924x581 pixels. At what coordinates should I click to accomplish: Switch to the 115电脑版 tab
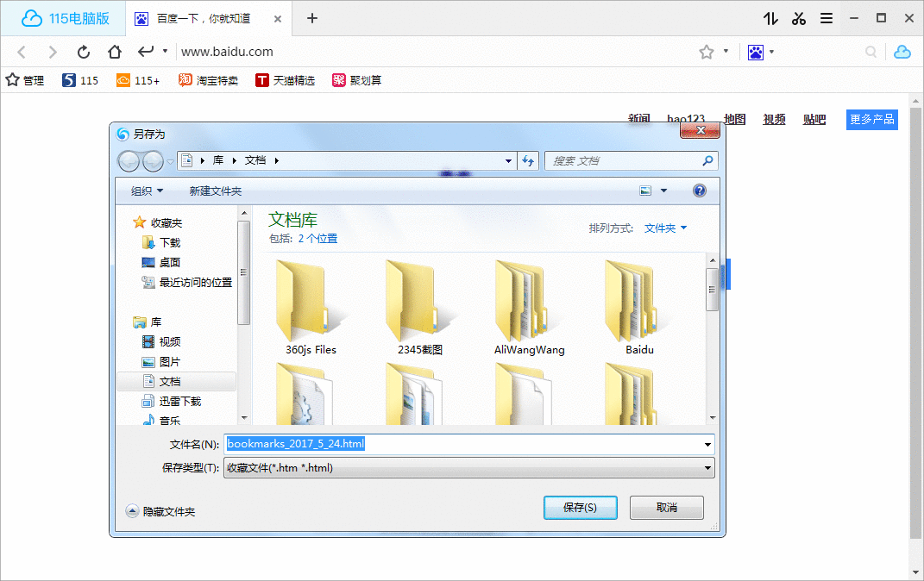click(x=60, y=17)
